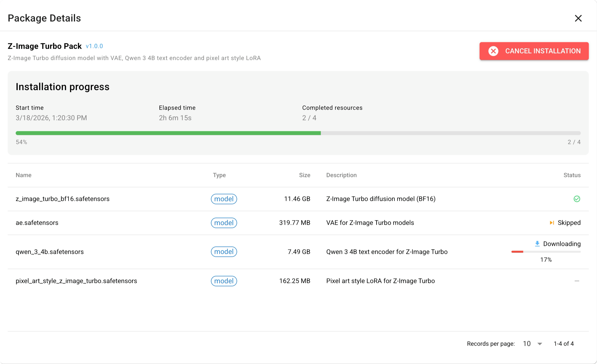
Task: Click the Name column header
Action: pyautogui.click(x=23, y=175)
